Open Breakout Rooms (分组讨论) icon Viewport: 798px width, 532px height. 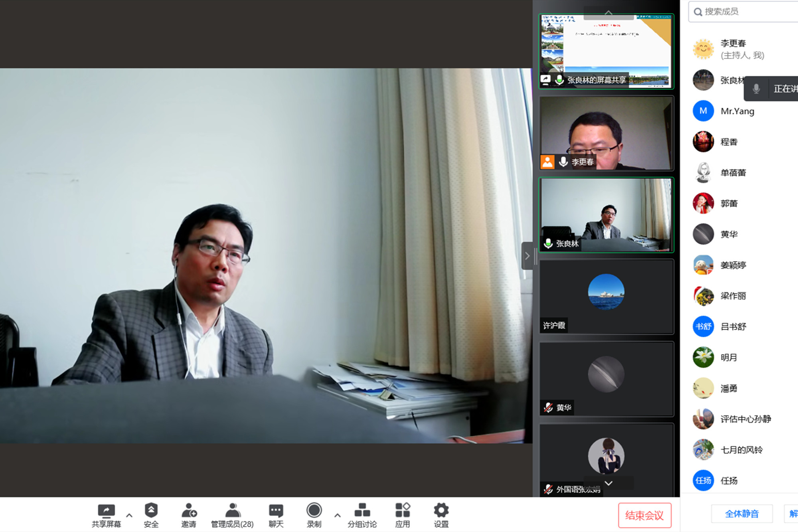[x=362, y=510]
